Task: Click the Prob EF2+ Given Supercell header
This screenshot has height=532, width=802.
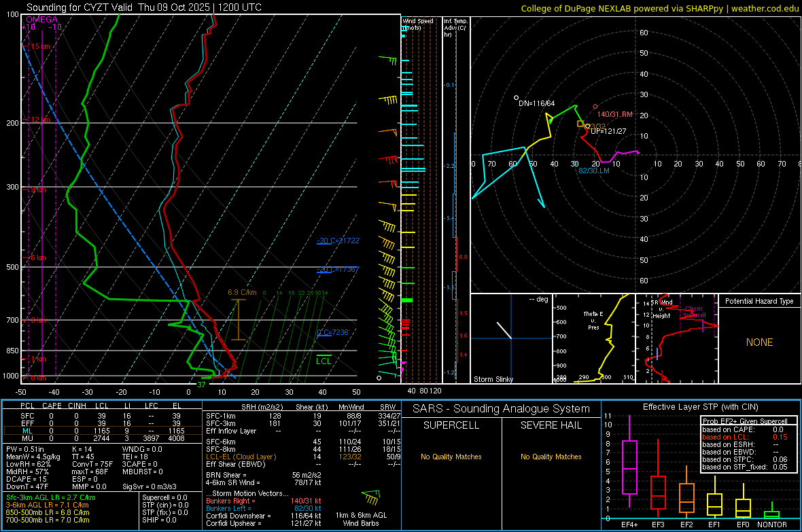Action: coord(745,421)
